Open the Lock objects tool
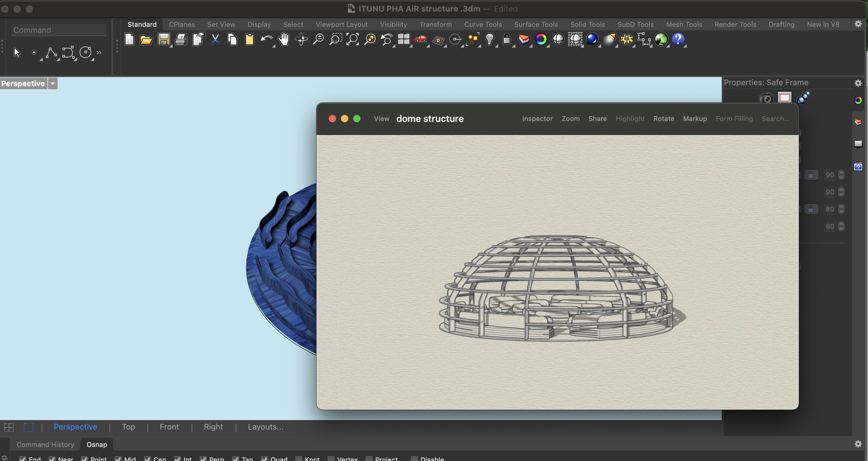The image size is (868, 461). [507, 40]
